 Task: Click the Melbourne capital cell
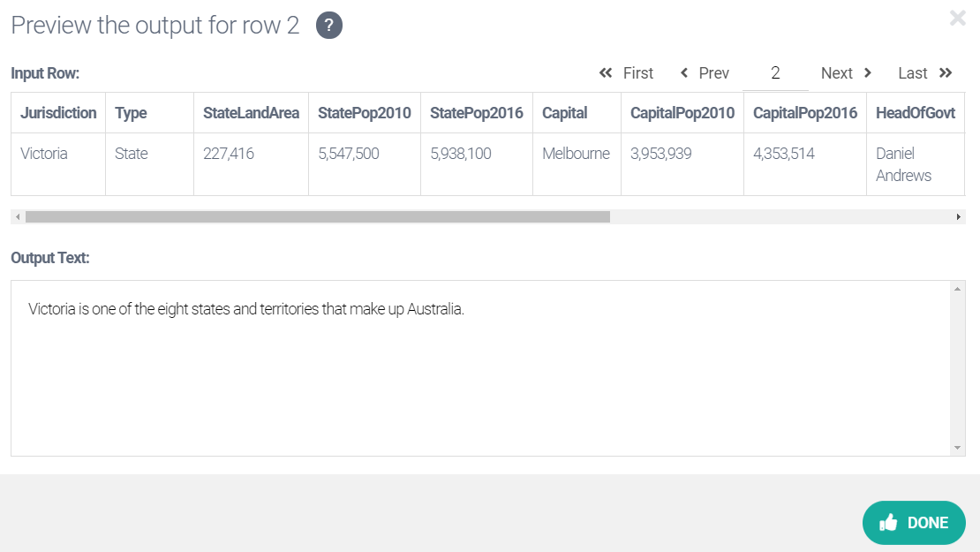point(576,154)
